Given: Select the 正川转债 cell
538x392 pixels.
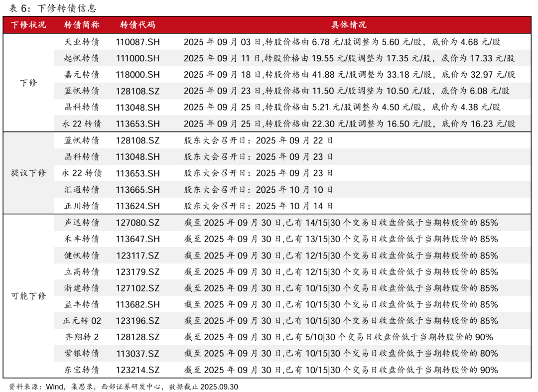Looking at the screenshot, I should (x=82, y=206).
